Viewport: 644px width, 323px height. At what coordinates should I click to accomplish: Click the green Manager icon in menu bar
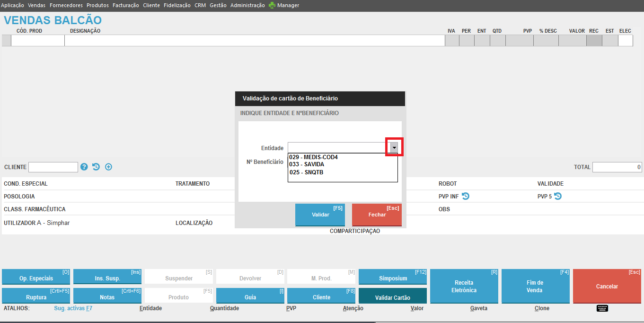coord(272,5)
